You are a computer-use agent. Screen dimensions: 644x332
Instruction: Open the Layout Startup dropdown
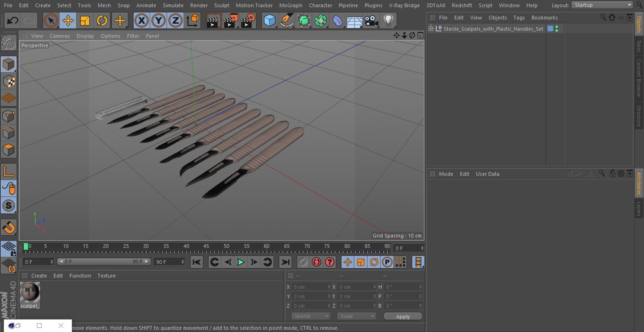(x=602, y=5)
